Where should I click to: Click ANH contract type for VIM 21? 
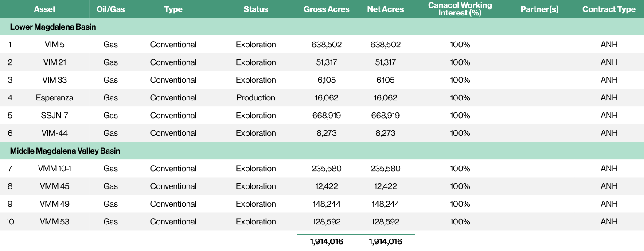(609, 62)
